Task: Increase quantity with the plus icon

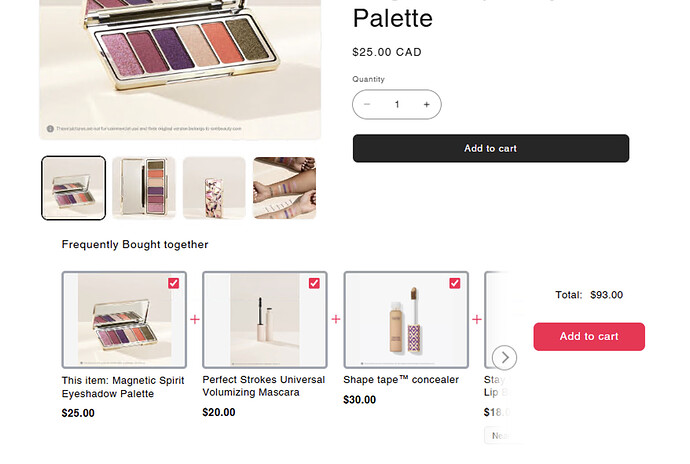Action: coord(426,104)
